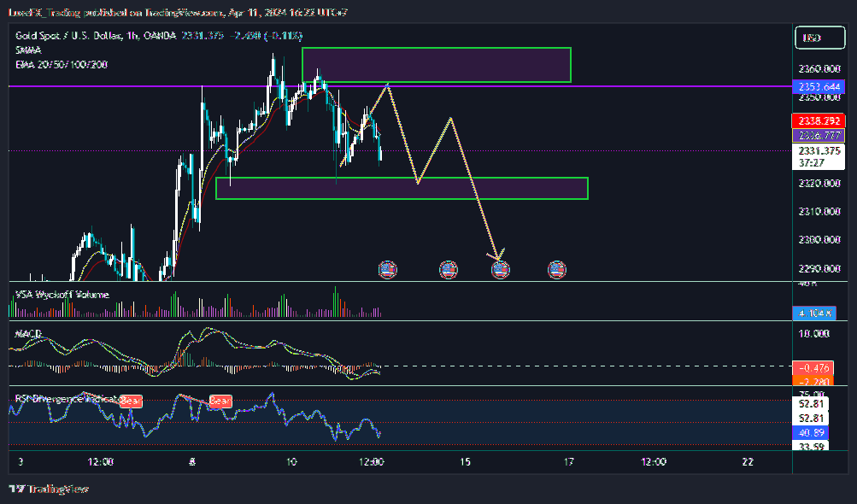
Task: Click the USD currency button
Action: (x=819, y=38)
